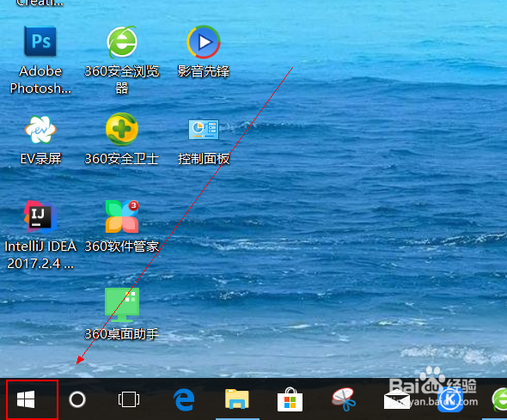
Task: Select the 360安全卫士 desktop icon
Action: click(x=122, y=129)
